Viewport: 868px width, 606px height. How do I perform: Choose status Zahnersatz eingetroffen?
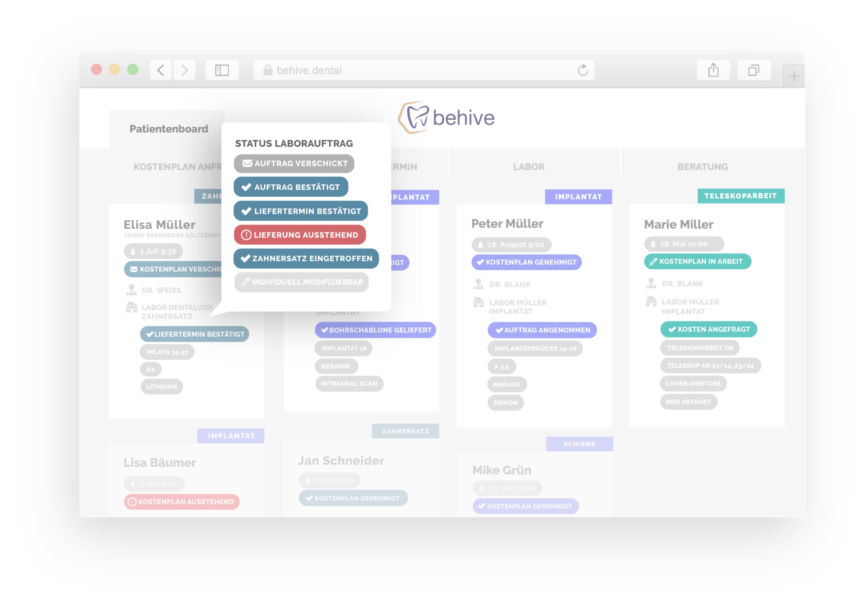point(306,258)
